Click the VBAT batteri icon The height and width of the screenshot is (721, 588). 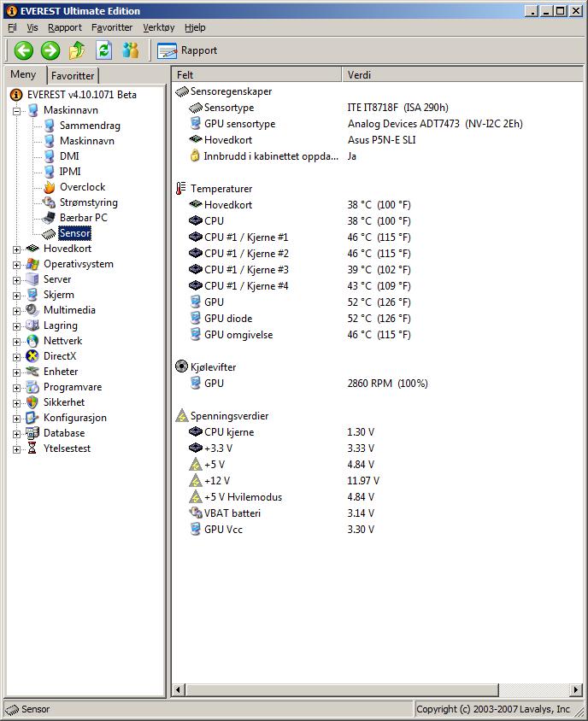pos(196,513)
